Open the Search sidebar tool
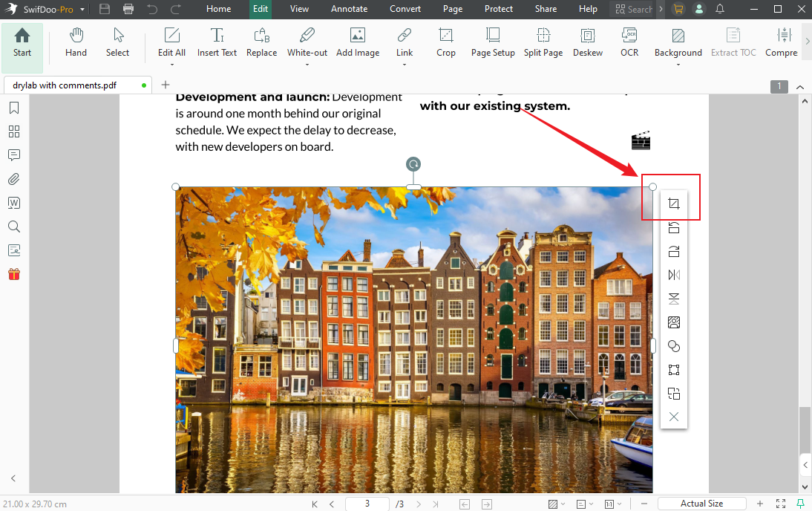The width and height of the screenshot is (812, 511). [x=13, y=227]
